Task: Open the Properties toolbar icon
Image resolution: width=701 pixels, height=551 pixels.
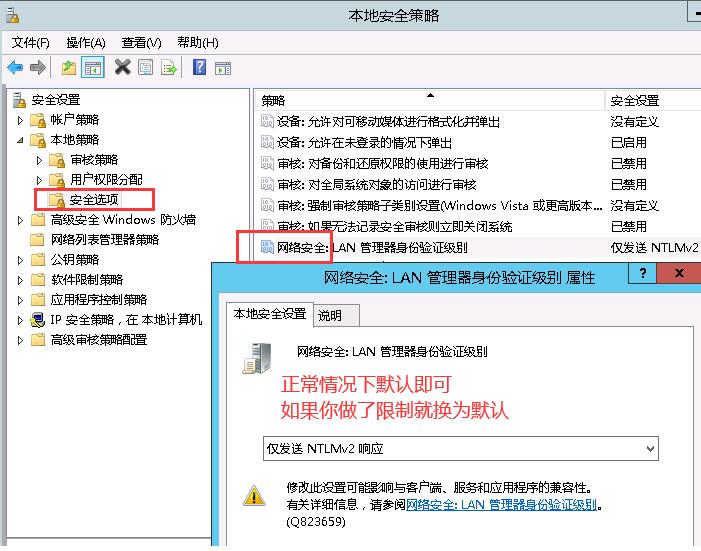Action: [145, 68]
